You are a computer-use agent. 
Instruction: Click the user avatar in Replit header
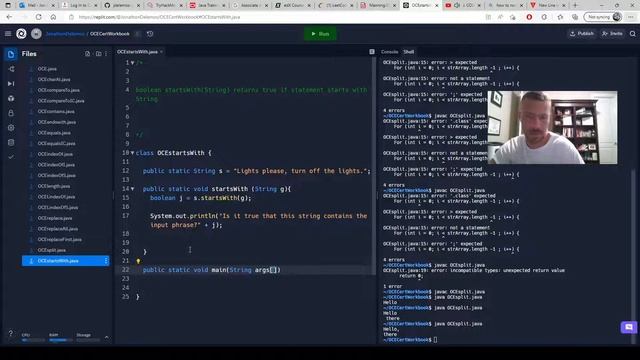pyautogui.click(x=36, y=34)
